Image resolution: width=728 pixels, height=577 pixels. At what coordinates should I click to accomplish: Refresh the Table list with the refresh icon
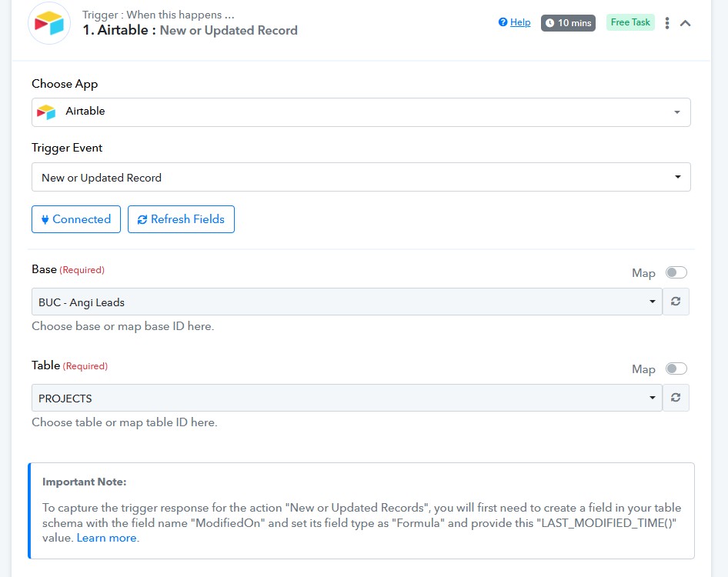click(x=676, y=398)
